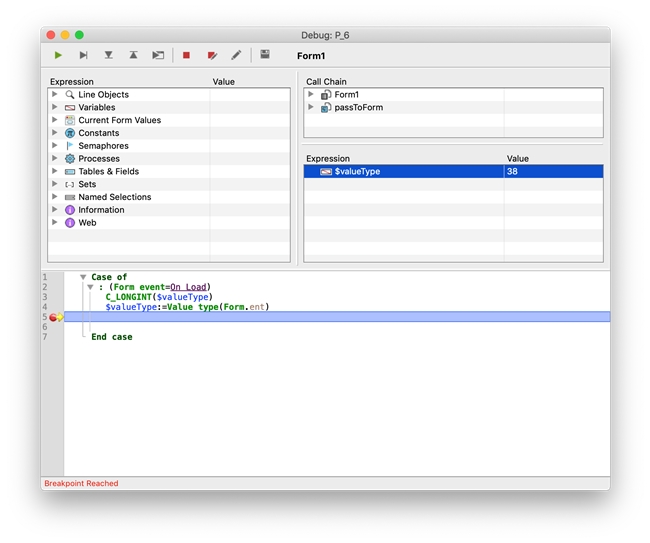
Task: Click the Value column header in watch pane
Action: click(518, 158)
